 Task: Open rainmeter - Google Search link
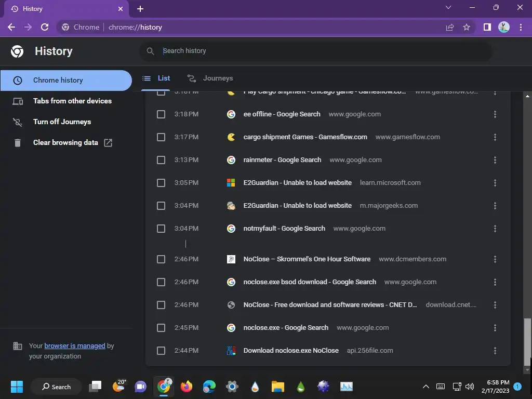pos(282,160)
